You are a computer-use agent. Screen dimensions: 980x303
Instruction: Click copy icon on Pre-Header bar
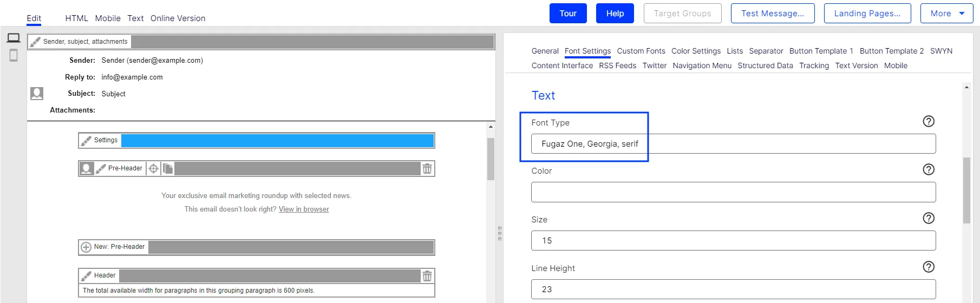click(x=168, y=169)
